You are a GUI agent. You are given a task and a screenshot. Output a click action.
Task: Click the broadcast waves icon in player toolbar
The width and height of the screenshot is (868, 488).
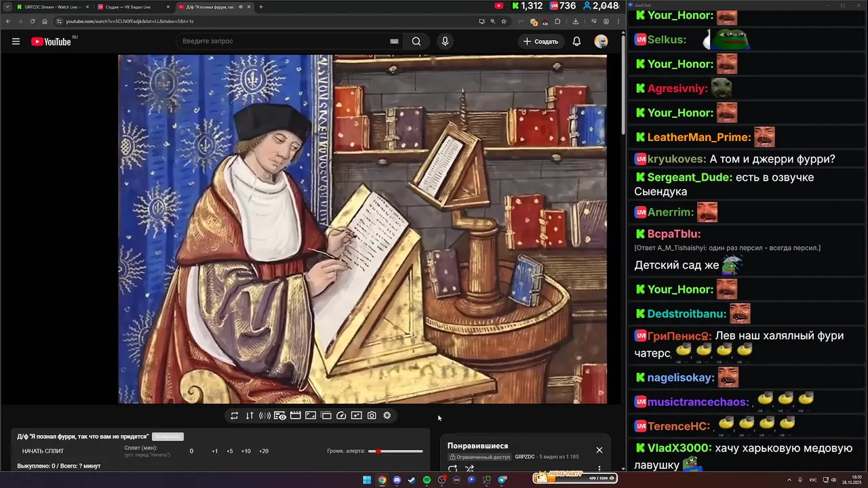coord(264,415)
